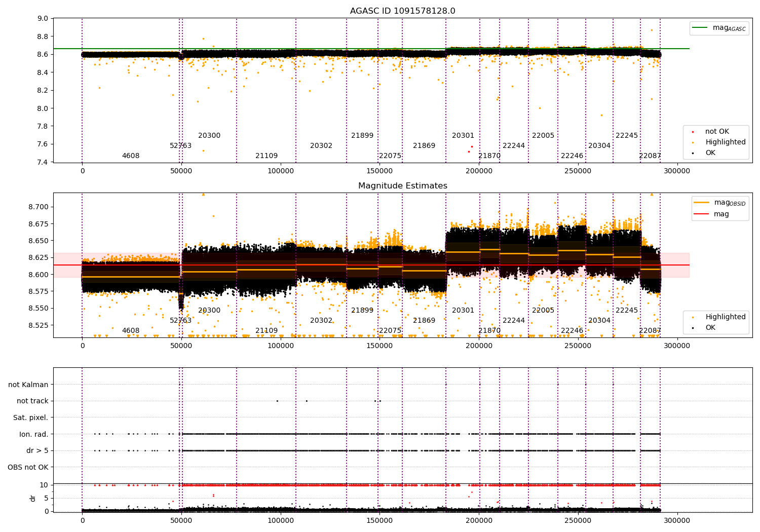Click OBSID label 21869 in AGASC ID plot

424,146
